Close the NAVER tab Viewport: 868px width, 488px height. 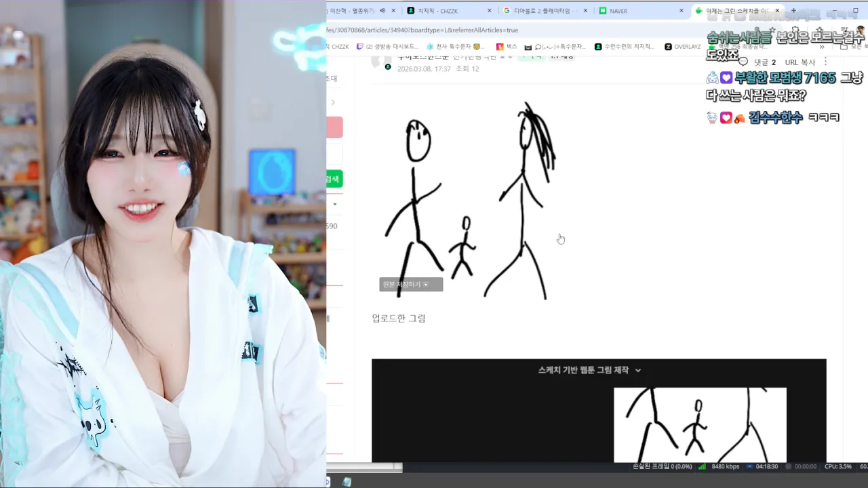pos(682,11)
